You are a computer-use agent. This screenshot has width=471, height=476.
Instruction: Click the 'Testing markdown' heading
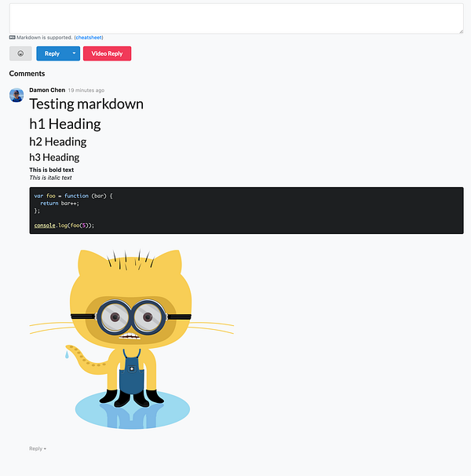tap(86, 104)
